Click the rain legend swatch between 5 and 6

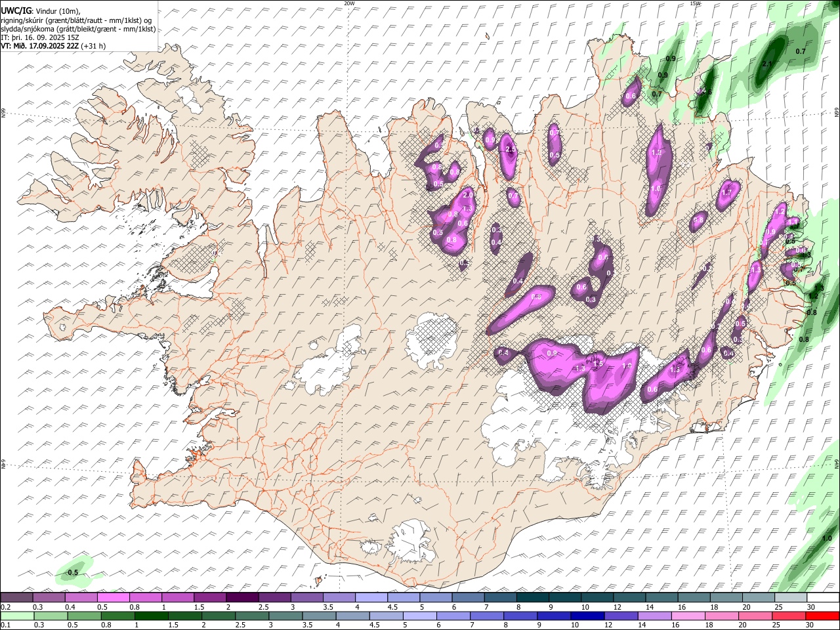[x=419, y=616]
